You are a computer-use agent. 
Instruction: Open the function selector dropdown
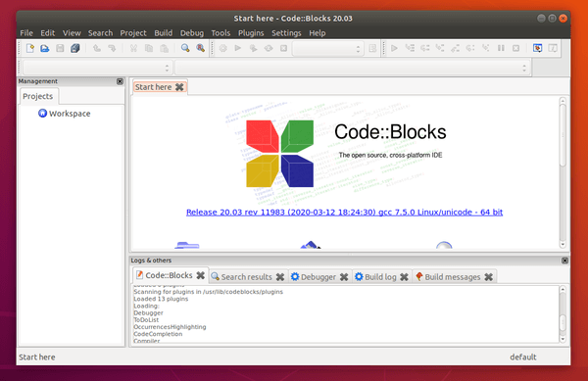pyautogui.click(x=352, y=68)
